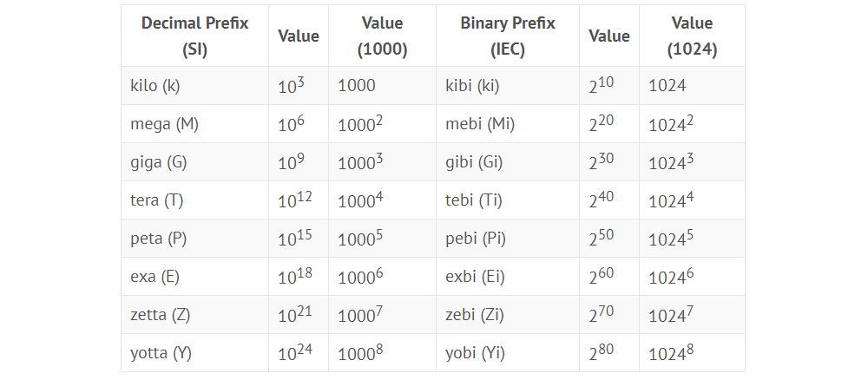Click the exa (E) cell

pos(194,277)
